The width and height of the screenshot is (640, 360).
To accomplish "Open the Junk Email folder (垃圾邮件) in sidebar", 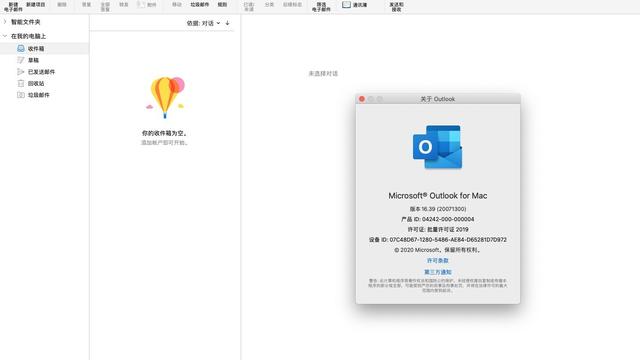I will [x=38, y=95].
